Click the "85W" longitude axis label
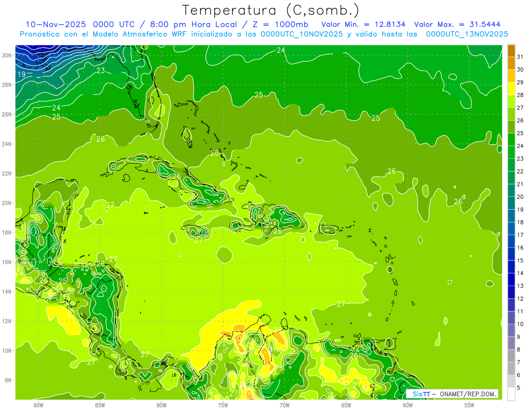The width and height of the screenshot is (532, 411). point(100,405)
